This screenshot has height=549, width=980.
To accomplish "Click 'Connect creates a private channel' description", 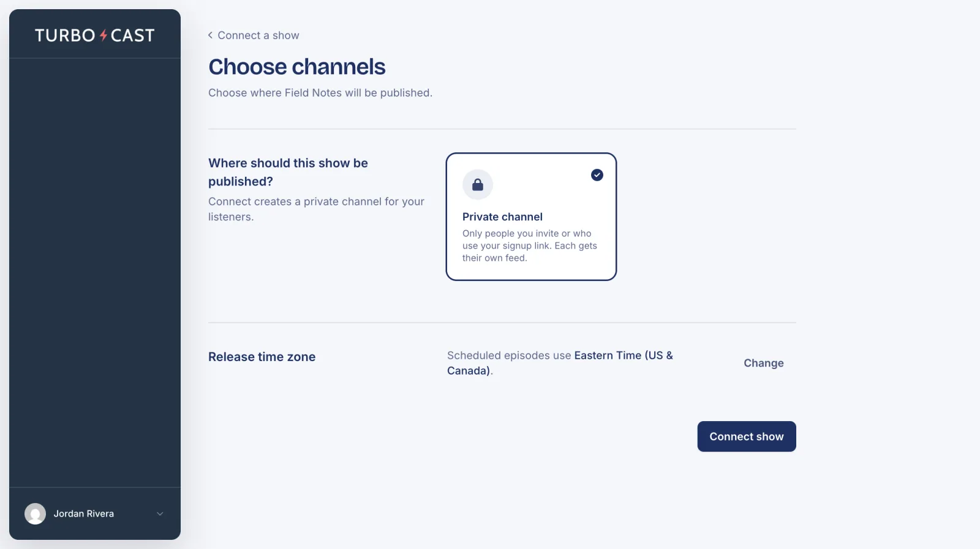I will click(316, 209).
